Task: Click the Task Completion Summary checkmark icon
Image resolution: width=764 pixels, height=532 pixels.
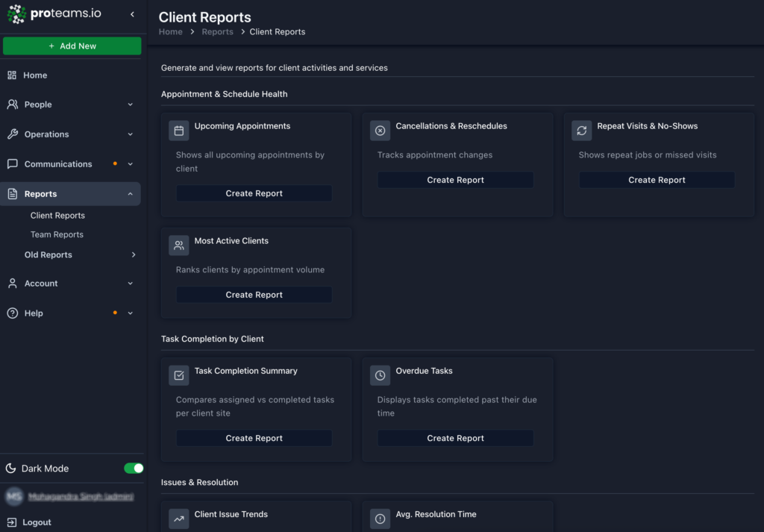Action: [x=178, y=375]
